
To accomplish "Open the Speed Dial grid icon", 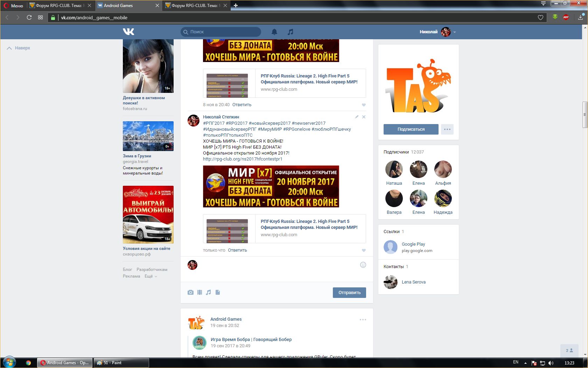I will click(40, 18).
